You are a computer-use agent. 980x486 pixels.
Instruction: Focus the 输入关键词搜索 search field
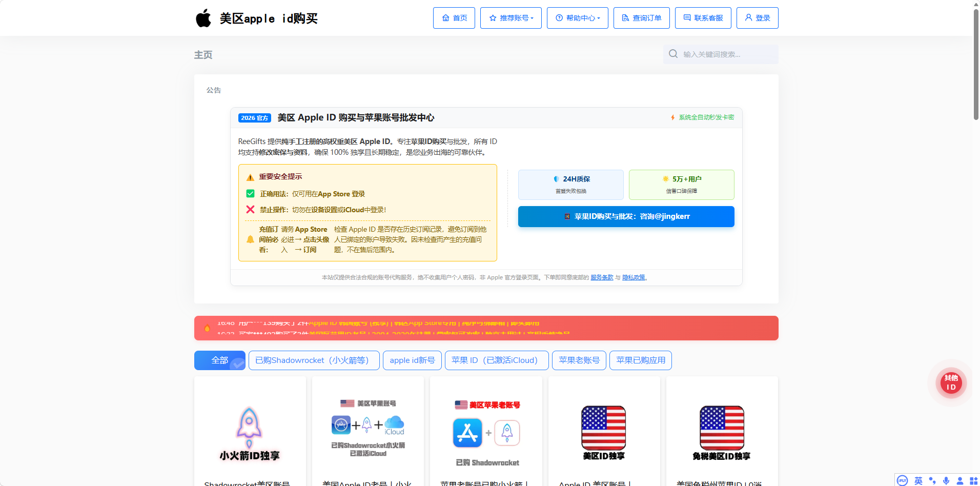[x=721, y=54]
